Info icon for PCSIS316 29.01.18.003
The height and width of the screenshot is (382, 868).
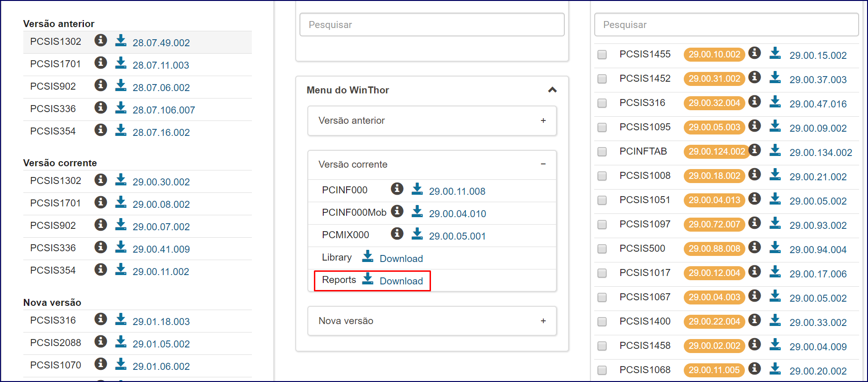click(x=101, y=319)
